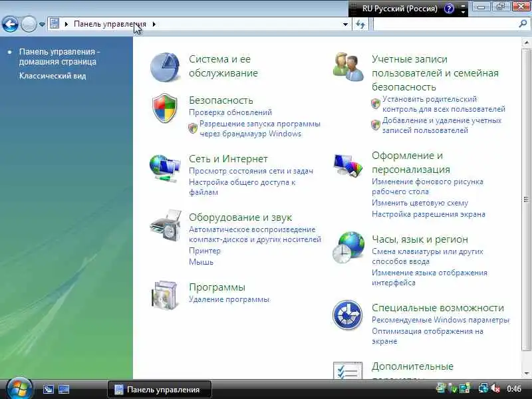532x399 pixels.
Task: Click 'Удаление программы' link
Action: tap(229, 299)
